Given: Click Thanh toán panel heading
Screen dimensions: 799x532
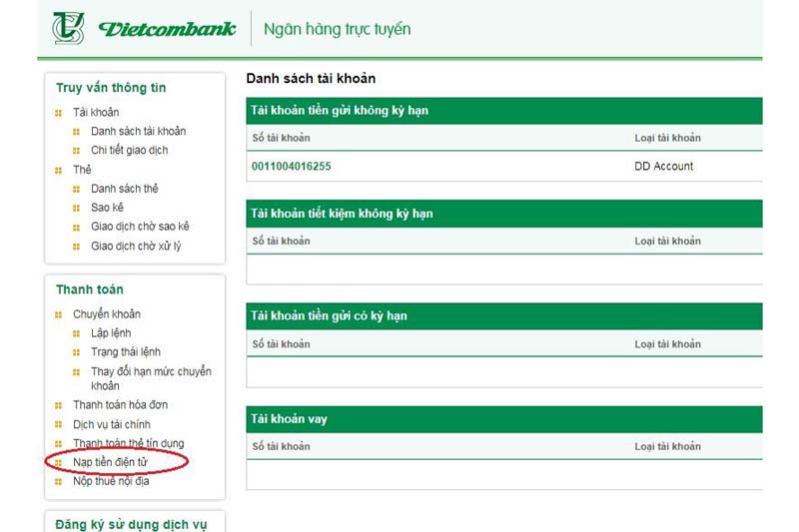Looking at the screenshot, I should (x=90, y=289).
